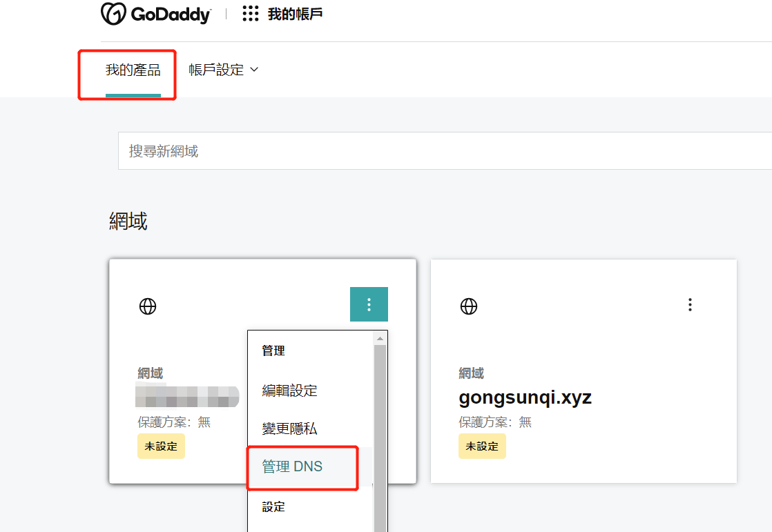The height and width of the screenshot is (532, 772).
Task: Click globe icon on gongsunqi.xyz card
Action: coord(469,306)
